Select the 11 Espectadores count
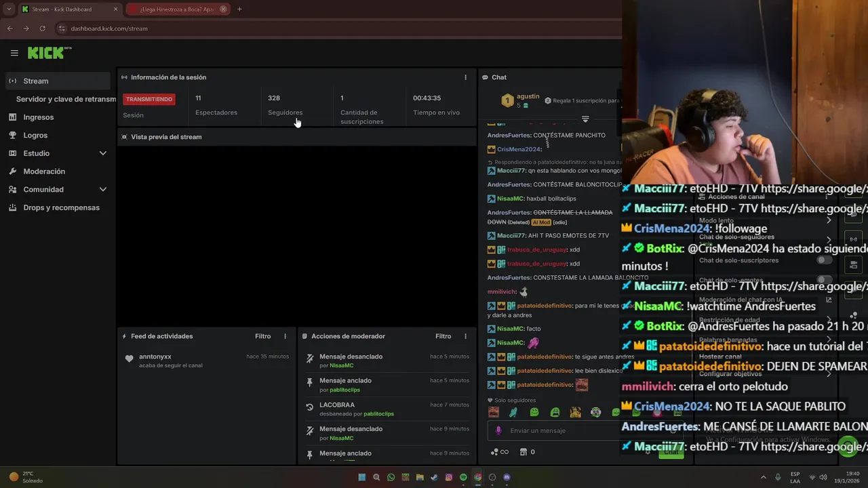This screenshot has height=488, width=868. point(198,98)
